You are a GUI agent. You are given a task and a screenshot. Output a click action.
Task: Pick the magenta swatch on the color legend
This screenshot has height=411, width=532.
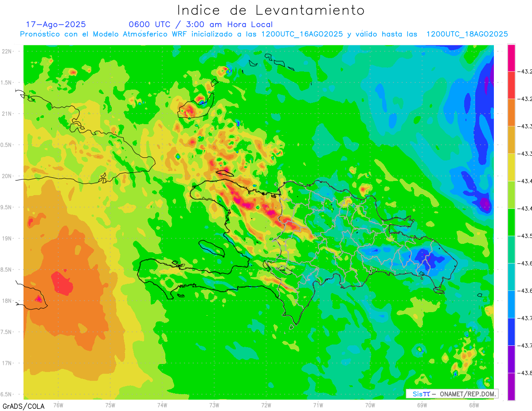pyautogui.click(x=511, y=58)
